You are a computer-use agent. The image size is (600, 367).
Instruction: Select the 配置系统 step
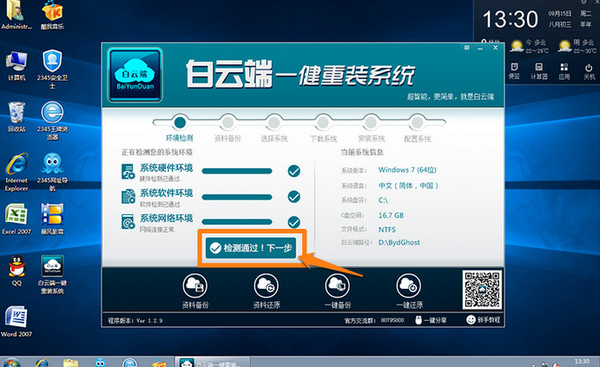pyautogui.click(x=417, y=122)
